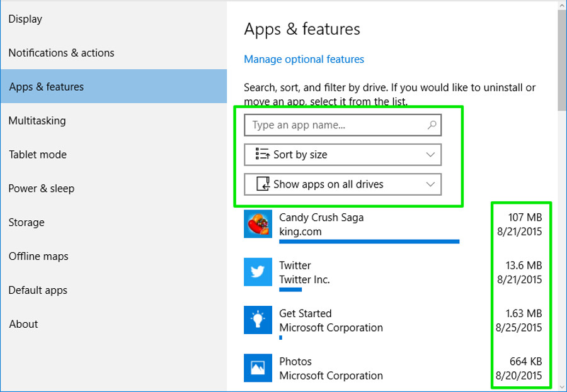Click the Apps & features page heading
Image resolution: width=567 pixels, height=392 pixels.
pyautogui.click(x=302, y=29)
